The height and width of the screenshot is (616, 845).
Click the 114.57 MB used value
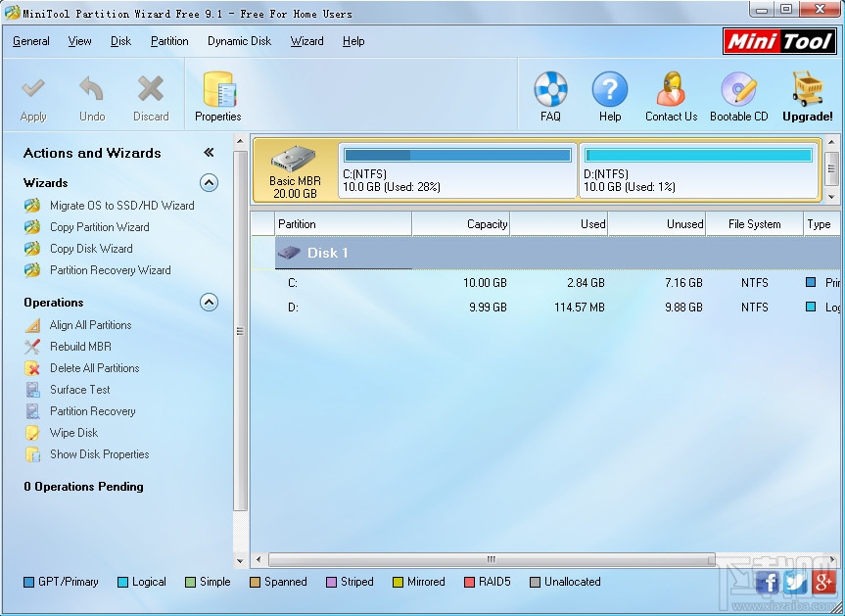click(580, 308)
